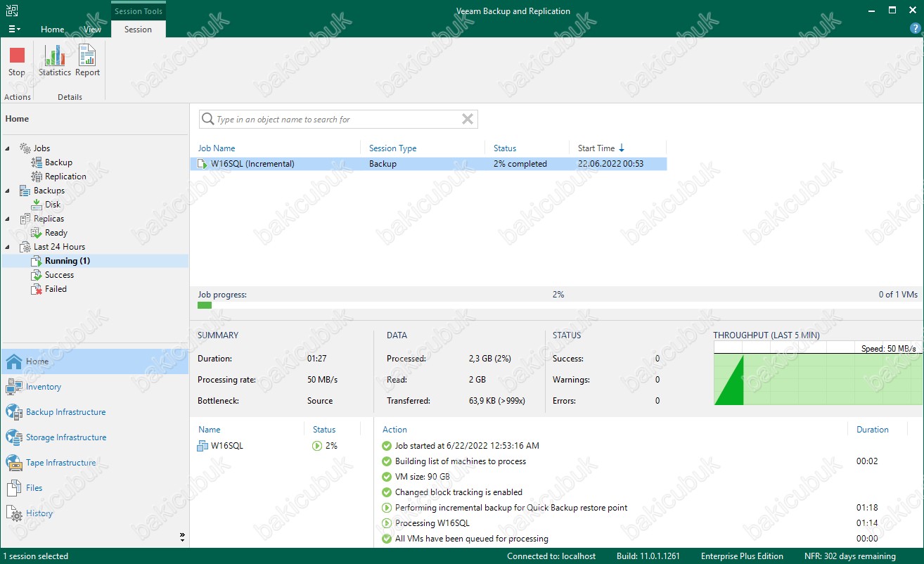Open the session Report

click(x=87, y=62)
